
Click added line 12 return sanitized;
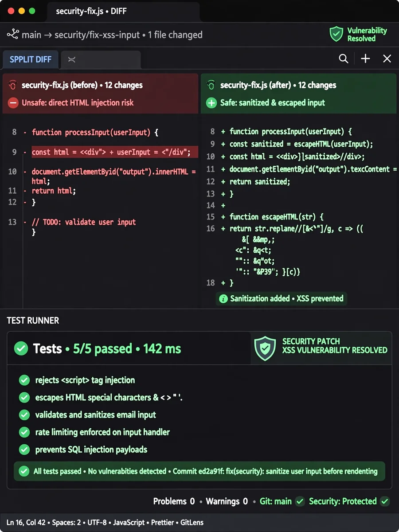[x=259, y=181]
